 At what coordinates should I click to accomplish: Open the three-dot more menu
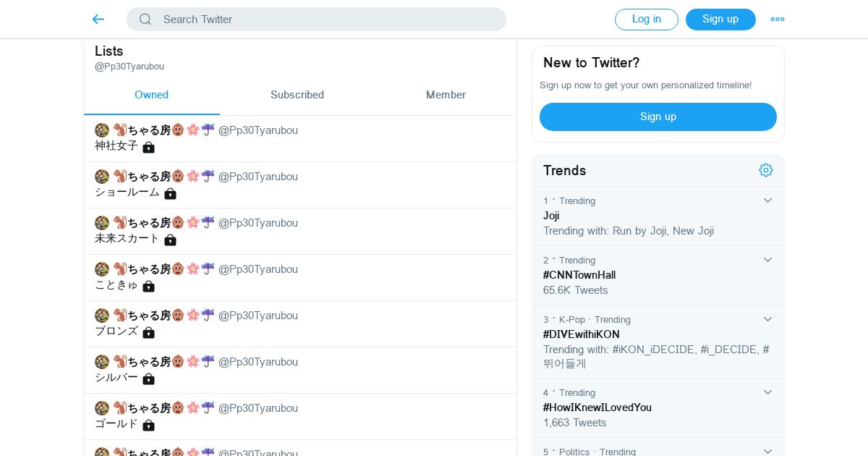click(778, 20)
